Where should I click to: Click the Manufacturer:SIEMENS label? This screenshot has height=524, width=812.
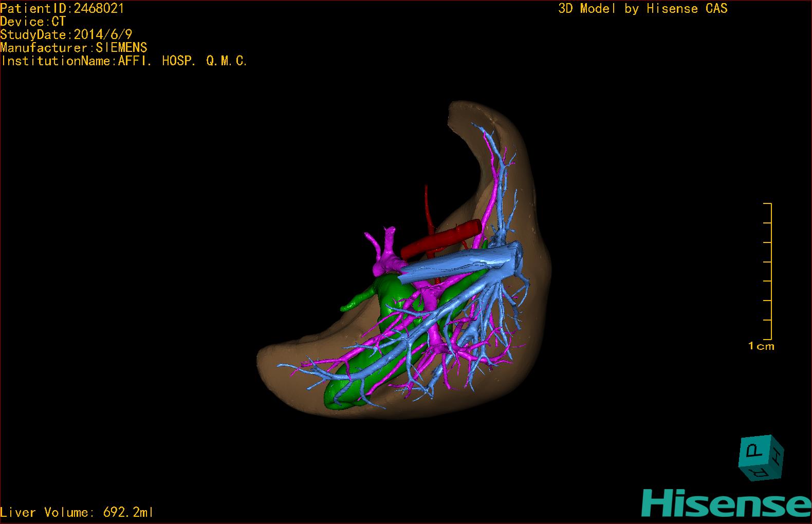[73, 48]
